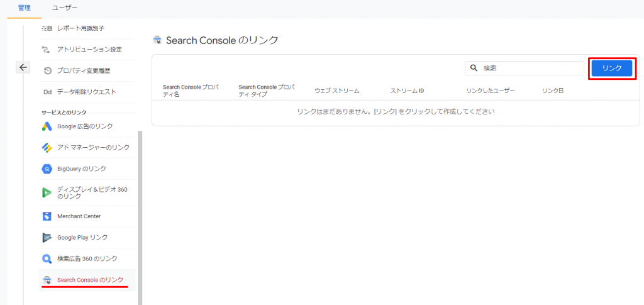Click the Search Console heading icon
The image size is (644, 305).
tap(157, 40)
